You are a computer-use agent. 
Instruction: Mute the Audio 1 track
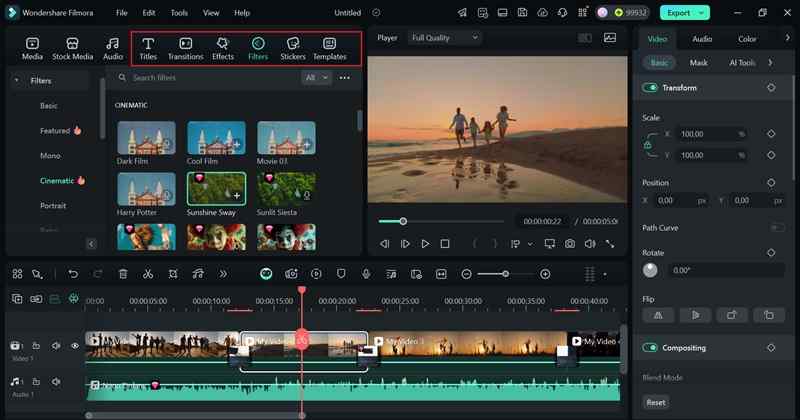pos(56,382)
